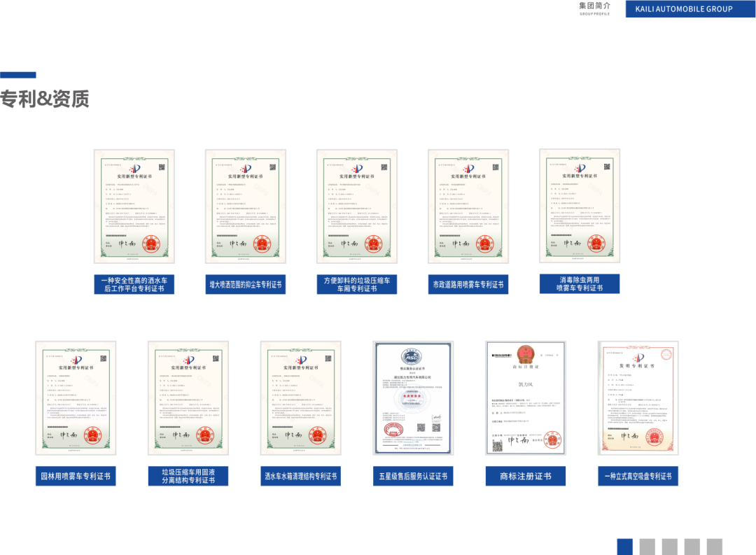The image size is (756, 555).
Task: Click the last grey page indicator square
Action: (715, 546)
